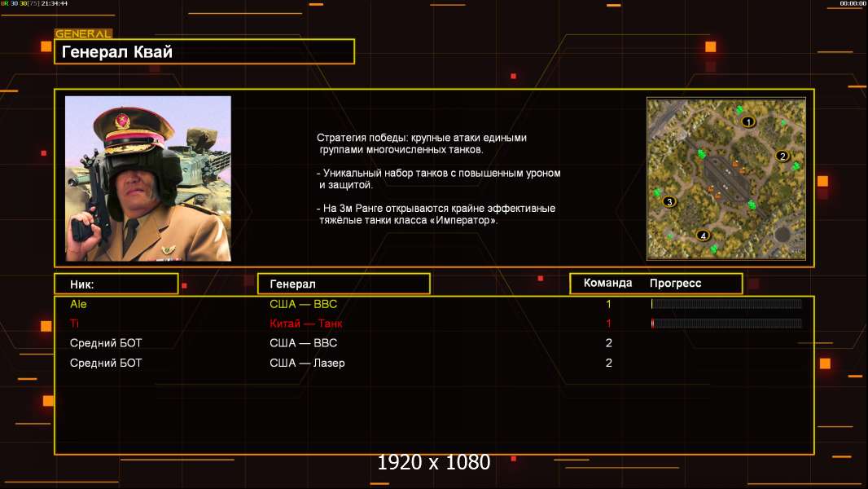Click the orange GENERAL logo label
868x489 pixels.
(83, 34)
